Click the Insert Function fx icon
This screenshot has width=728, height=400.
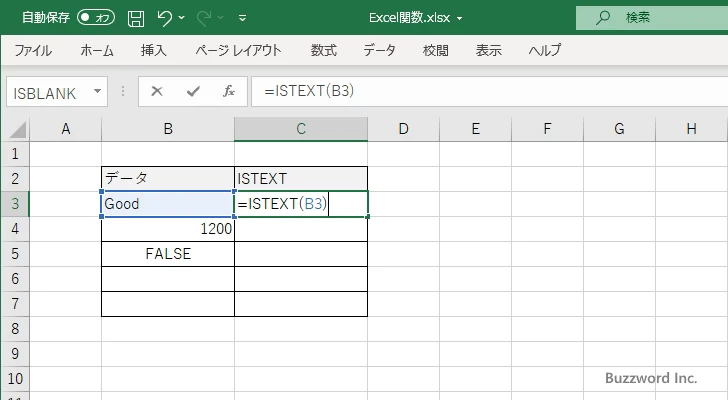(229, 91)
